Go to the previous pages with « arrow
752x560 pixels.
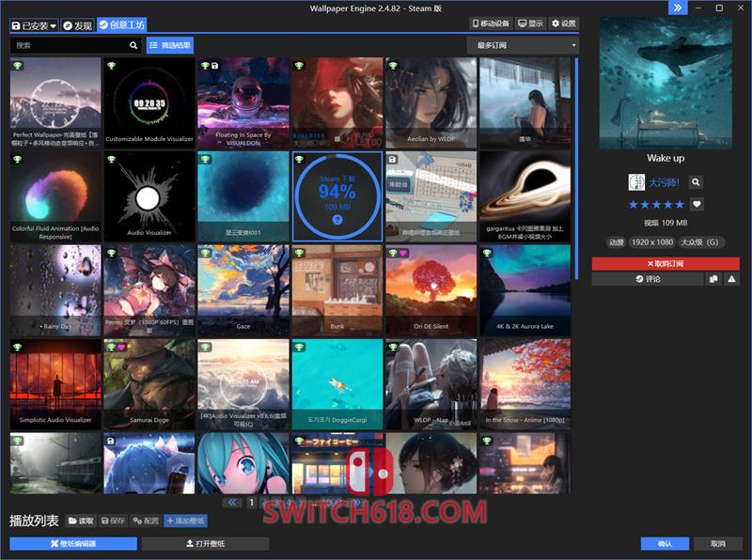click(232, 503)
